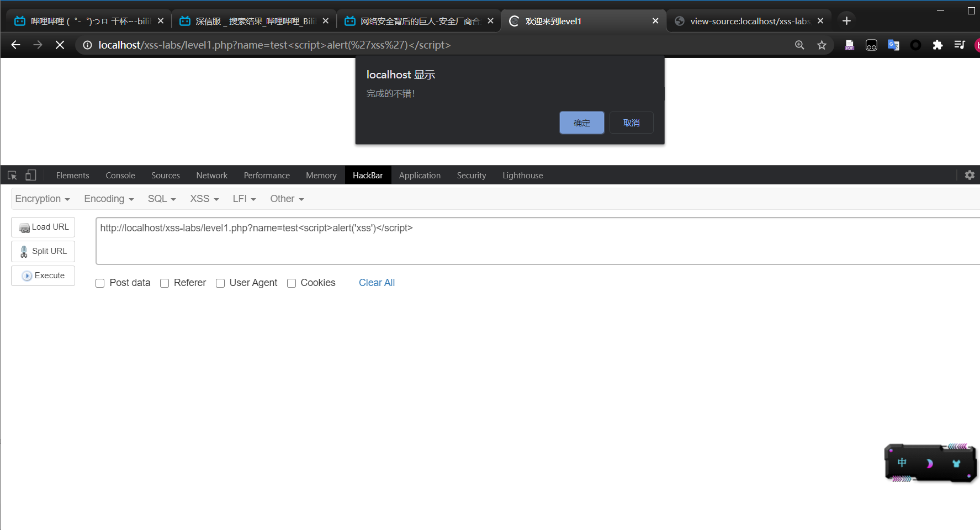This screenshot has width=980, height=530.
Task: Open the Security panel
Action: point(472,176)
